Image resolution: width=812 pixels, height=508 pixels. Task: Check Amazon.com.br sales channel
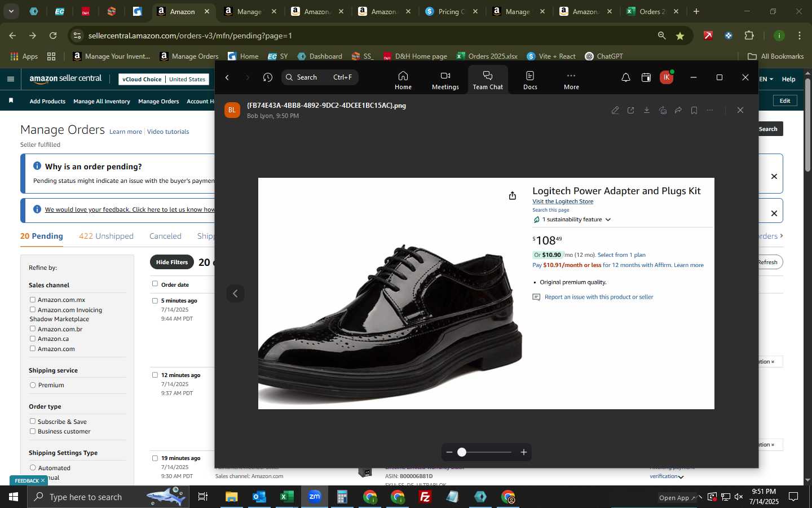33,329
